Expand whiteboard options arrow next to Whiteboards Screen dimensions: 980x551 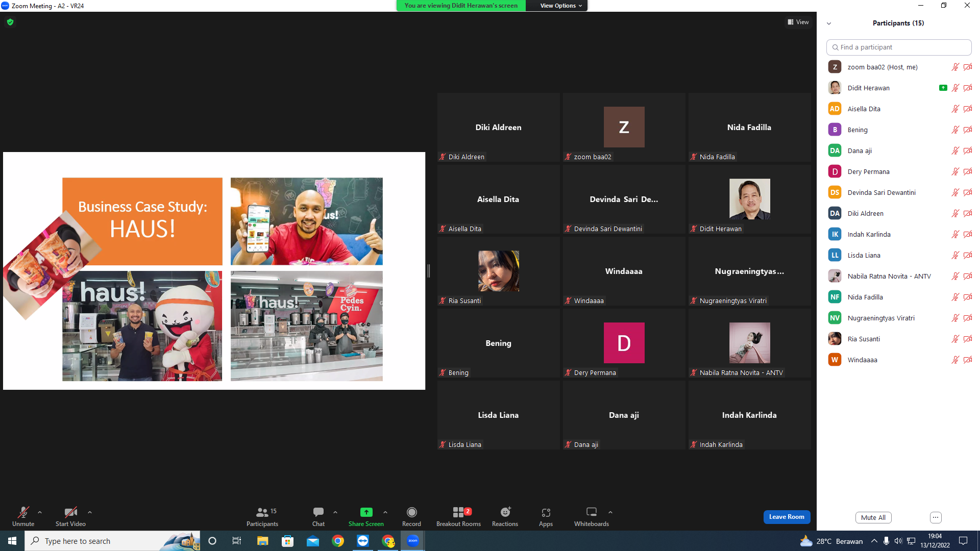click(610, 512)
